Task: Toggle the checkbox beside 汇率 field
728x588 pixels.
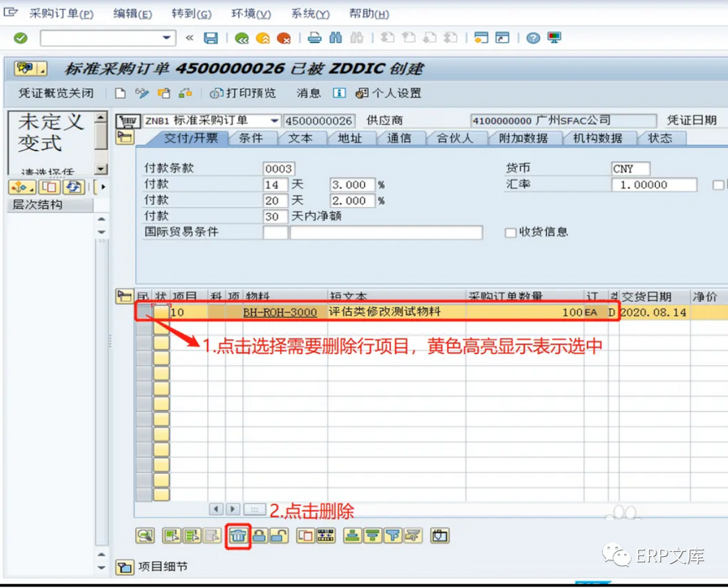Action: coord(718,184)
